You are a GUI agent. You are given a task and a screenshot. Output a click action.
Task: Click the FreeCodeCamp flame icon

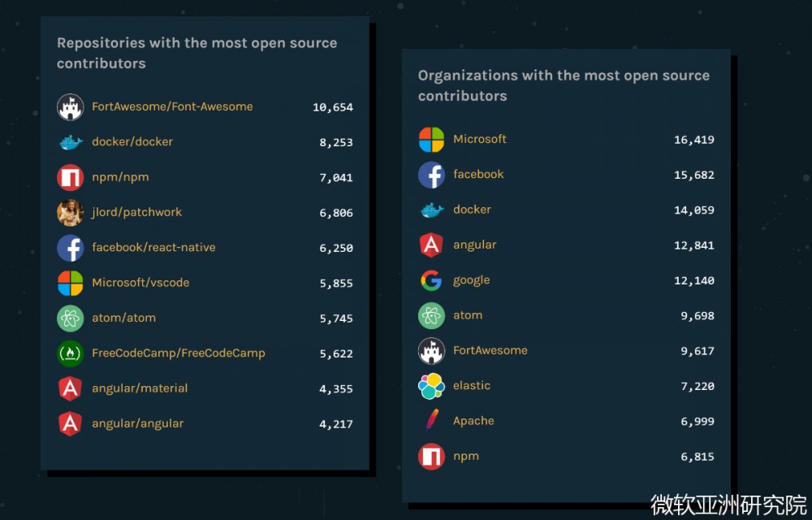click(x=71, y=353)
